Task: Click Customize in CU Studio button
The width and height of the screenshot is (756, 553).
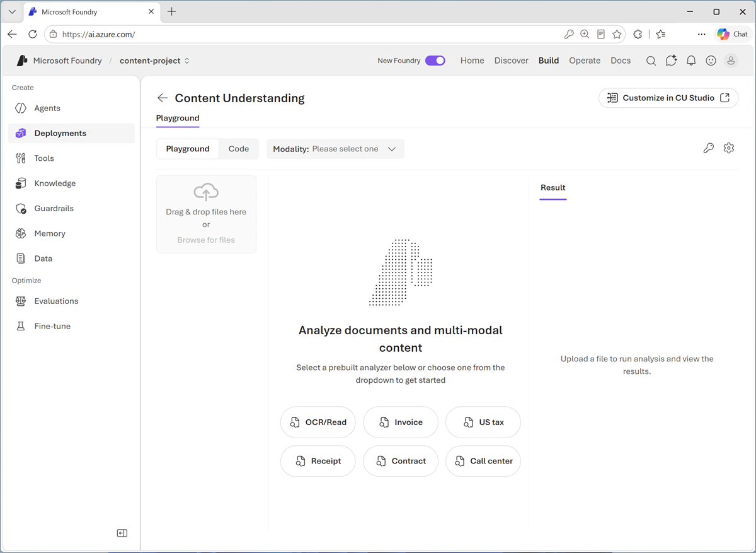Action: pos(668,98)
